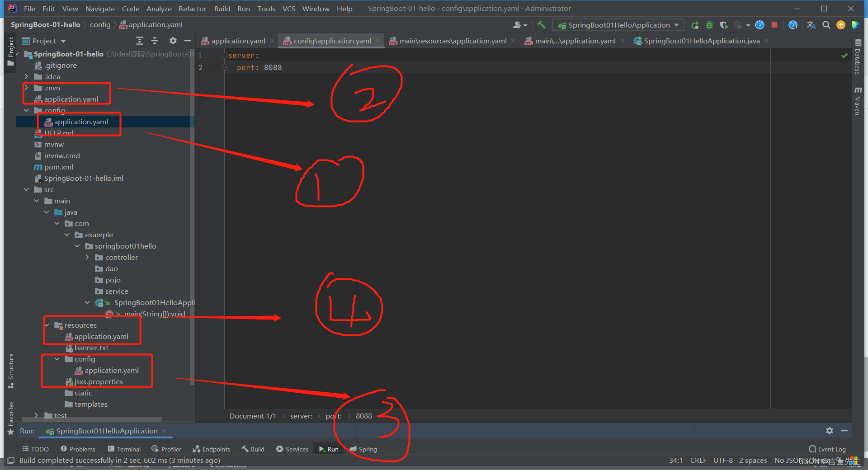The image size is (868, 470).
Task: Open the Database side panel
Action: pos(858,56)
